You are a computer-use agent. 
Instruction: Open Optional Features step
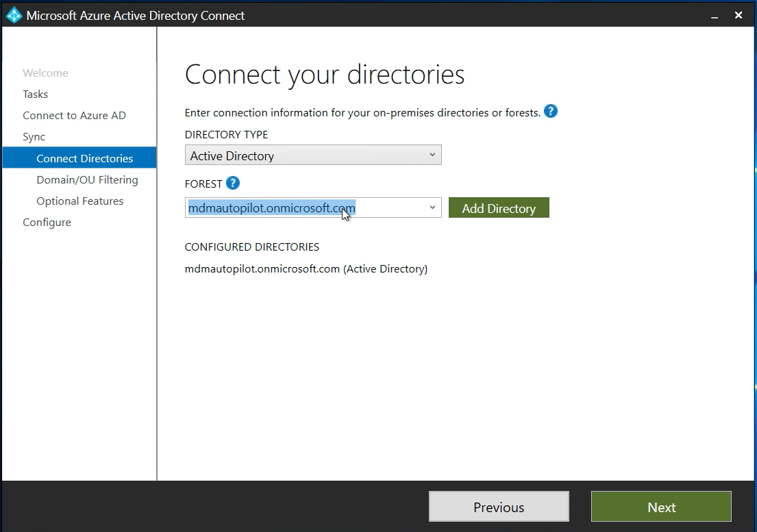coord(80,201)
